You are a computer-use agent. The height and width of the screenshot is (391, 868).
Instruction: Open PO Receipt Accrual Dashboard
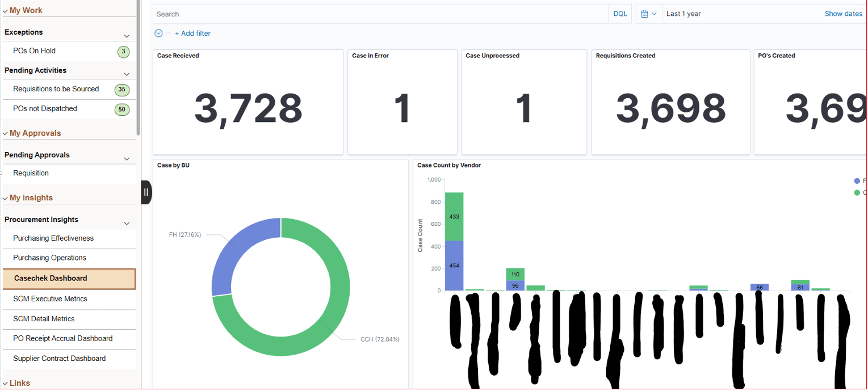tap(63, 339)
